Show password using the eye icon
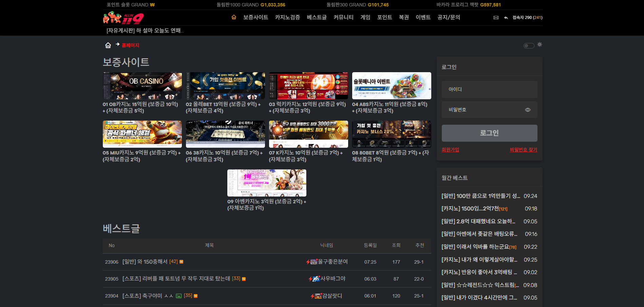Viewport: 644px width, 307px height. (x=528, y=110)
